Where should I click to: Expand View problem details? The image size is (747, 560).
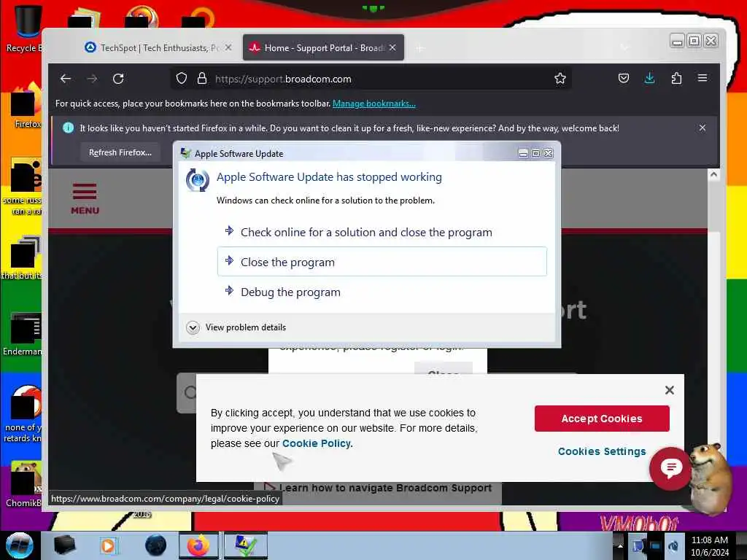point(236,327)
